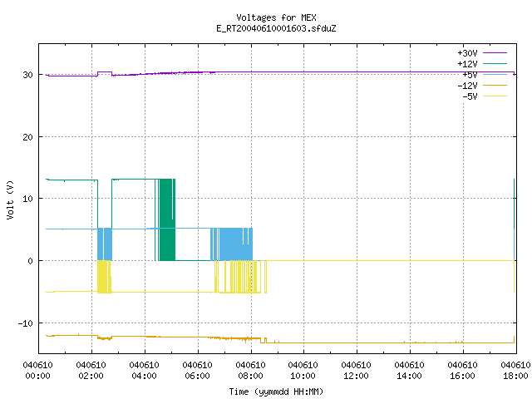Image resolution: width=532 pixels, height=399 pixels.
Task: Click the +30V legend label
Action: 467,53
